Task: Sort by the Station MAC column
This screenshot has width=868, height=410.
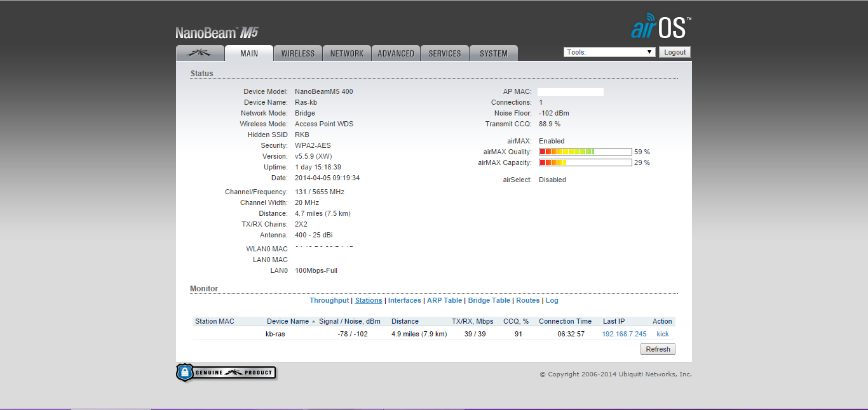Action: [x=215, y=321]
